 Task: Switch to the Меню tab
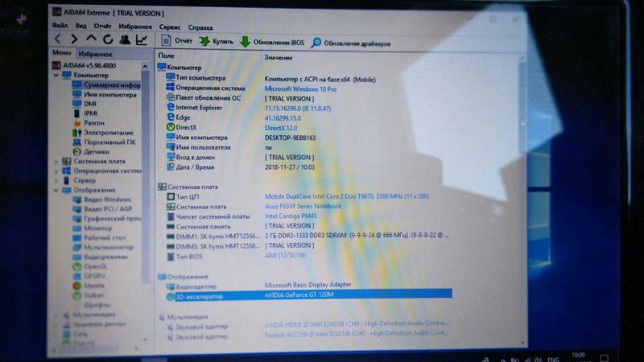tap(62, 53)
